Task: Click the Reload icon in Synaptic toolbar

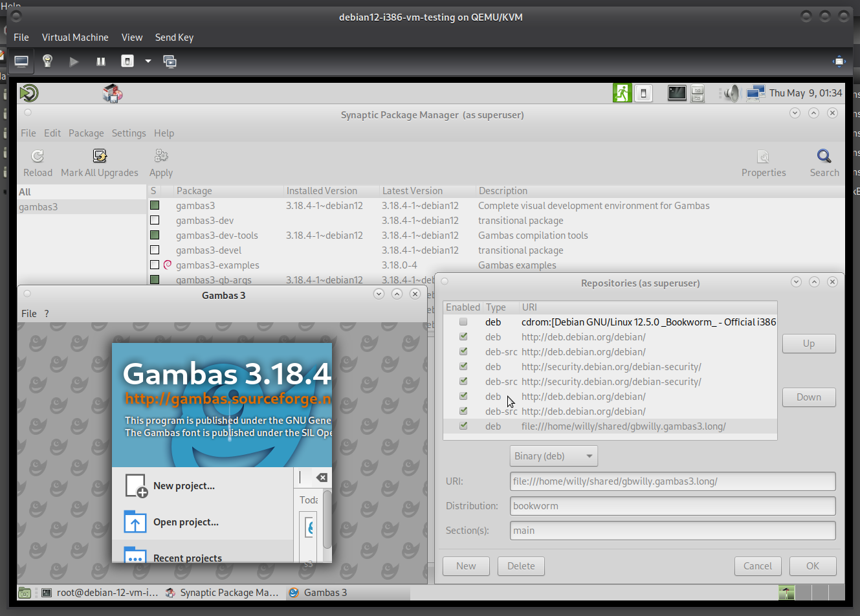Action: [38, 156]
